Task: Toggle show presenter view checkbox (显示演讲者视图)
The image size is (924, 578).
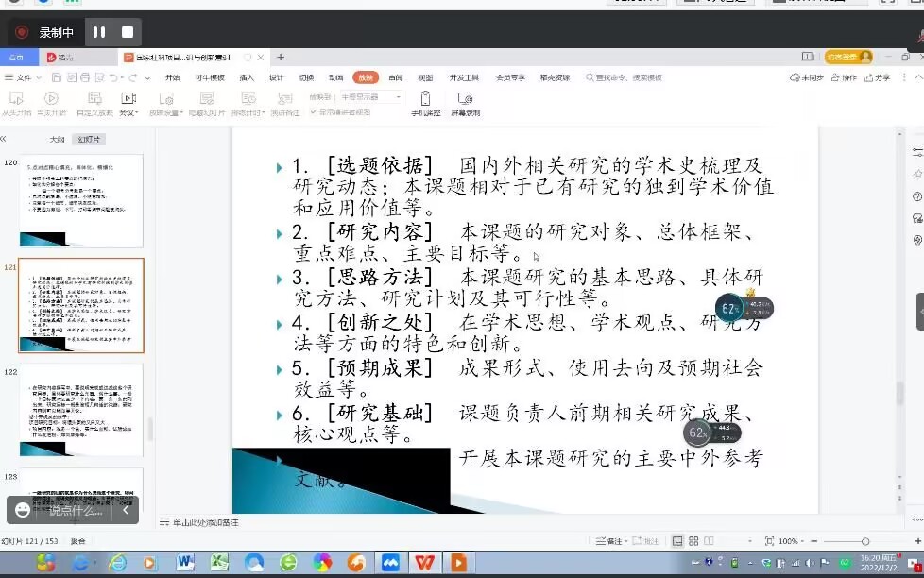Action: click(341, 112)
